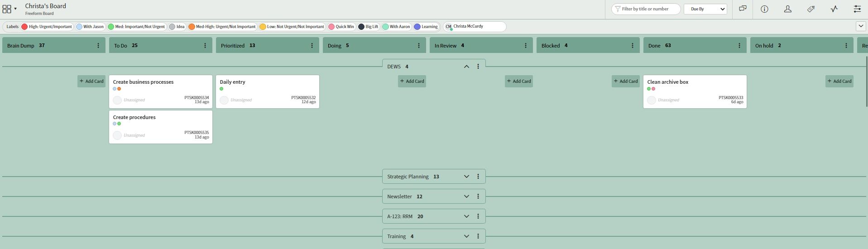Expand the Strategic Planning swimlane
This screenshot has width=868, height=249.
(x=466, y=177)
